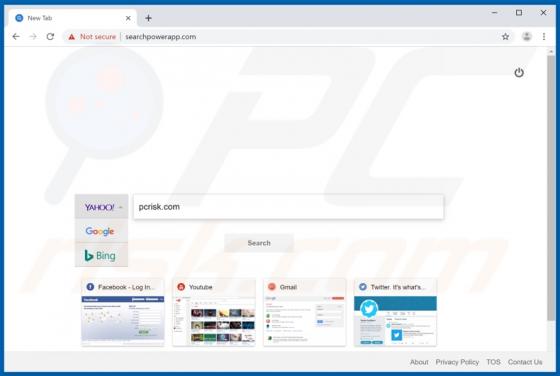The image size is (560, 376).
Task: Bookmark this page with the star icon
Action: pos(505,36)
